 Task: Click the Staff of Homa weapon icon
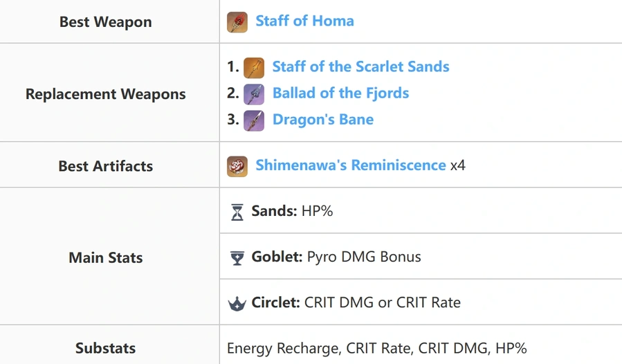237,22
